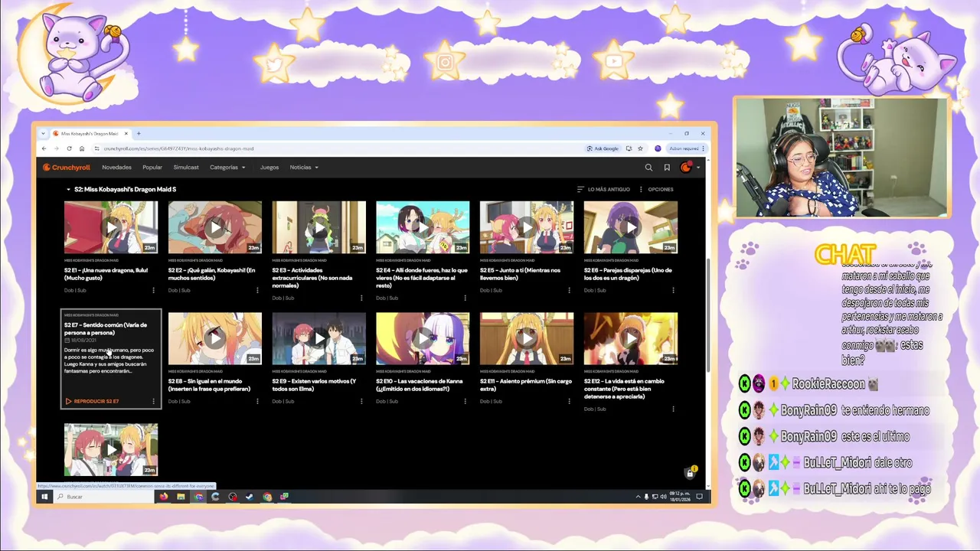Open the Opciones menu
Image resolution: width=980 pixels, height=551 pixels.
(x=655, y=189)
